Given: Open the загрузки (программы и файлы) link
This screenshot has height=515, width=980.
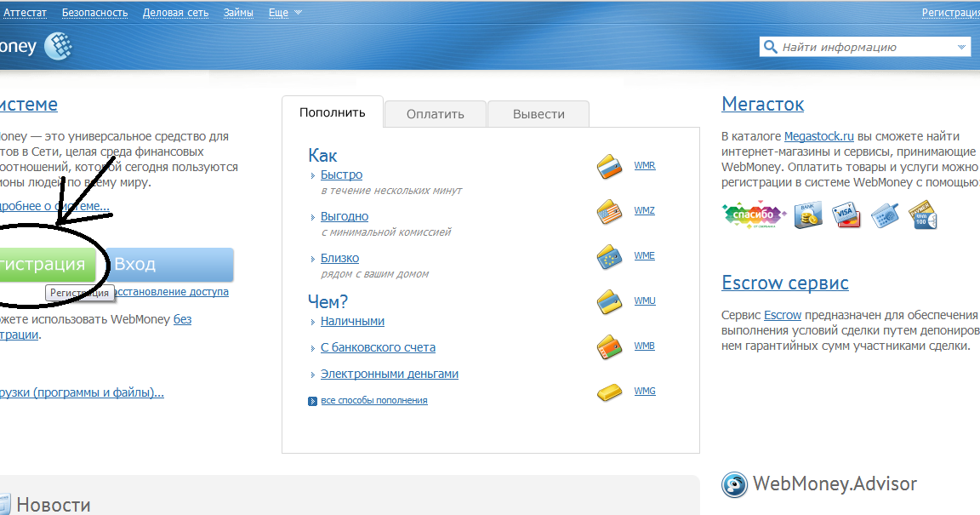Looking at the screenshot, I should point(82,392).
